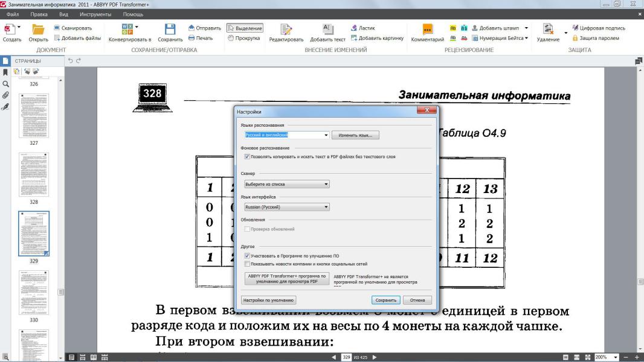The image size is (644, 362).
Task: Click Защита паролем password protection
Action: [596, 38]
